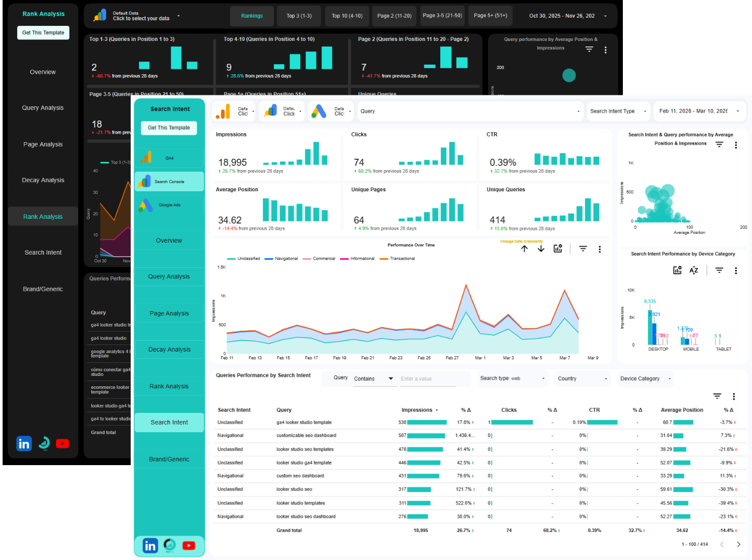752x560 pixels.
Task: Open the Contains condition dropdown for Query filter
Action: (x=374, y=379)
